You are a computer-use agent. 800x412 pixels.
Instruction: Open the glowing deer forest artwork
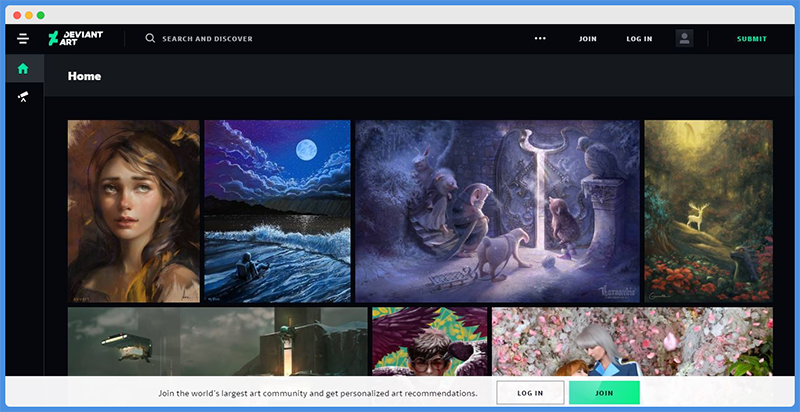click(708, 211)
